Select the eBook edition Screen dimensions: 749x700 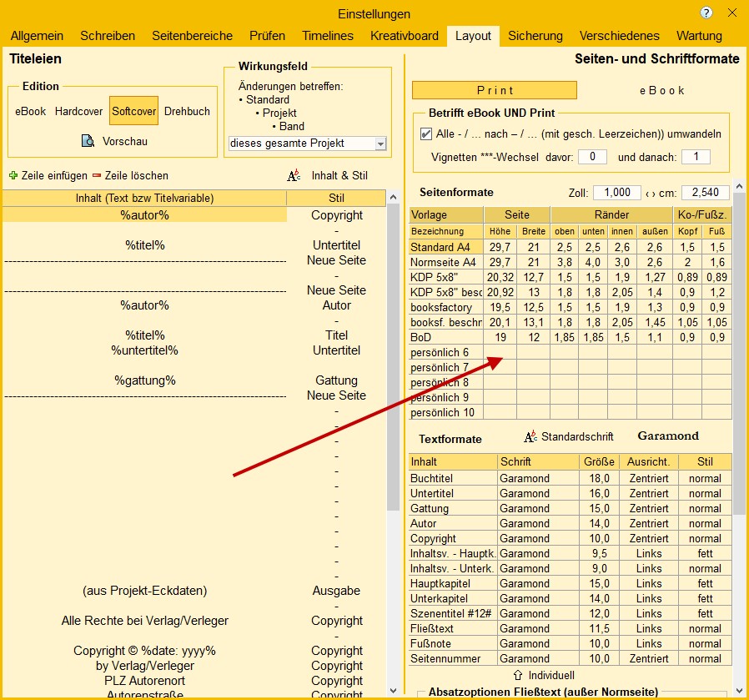click(31, 111)
